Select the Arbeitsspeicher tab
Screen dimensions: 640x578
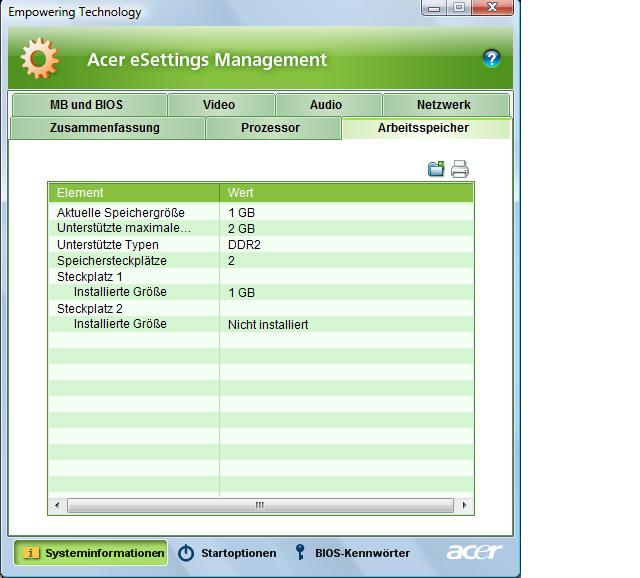click(x=426, y=128)
